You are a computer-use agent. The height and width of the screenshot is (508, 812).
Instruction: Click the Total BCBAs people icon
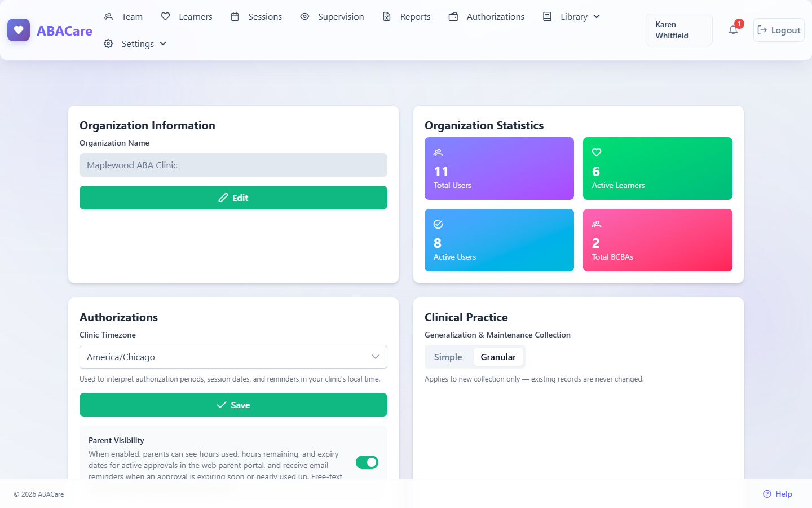pyautogui.click(x=597, y=224)
